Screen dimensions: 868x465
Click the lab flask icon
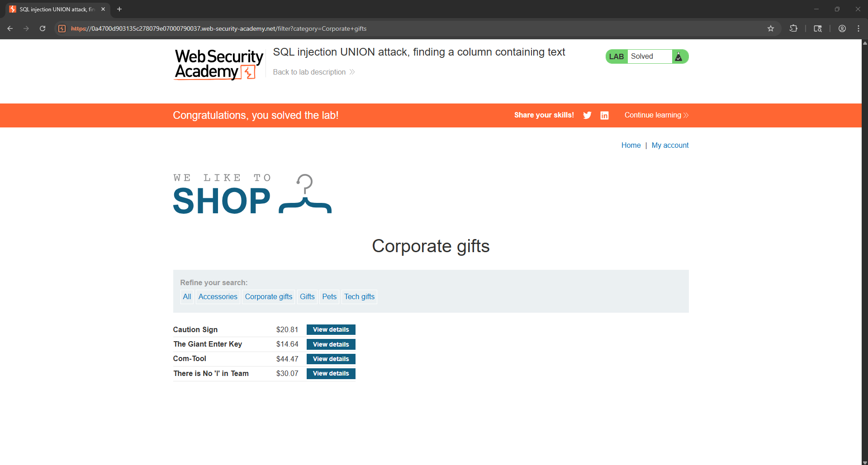pyautogui.click(x=678, y=56)
